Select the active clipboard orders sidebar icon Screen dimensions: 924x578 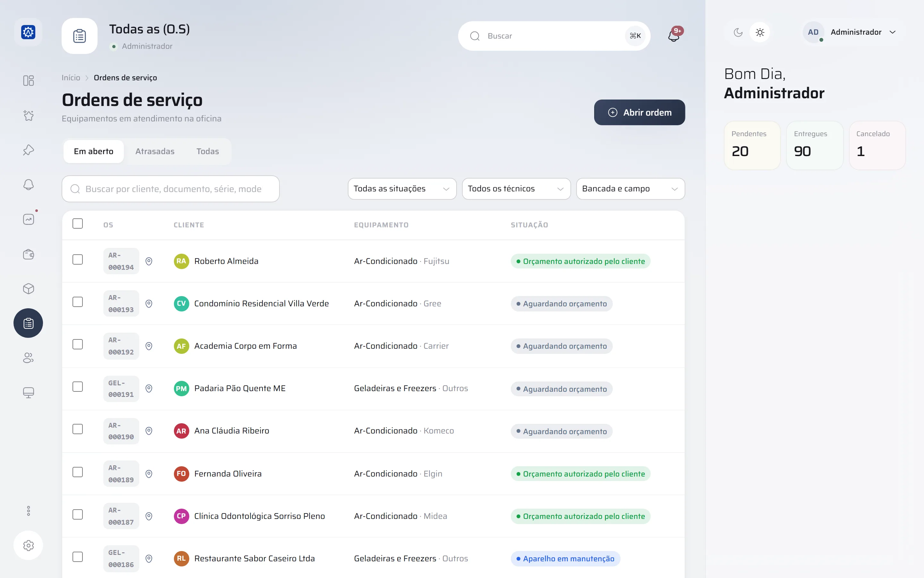pyautogui.click(x=28, y=323)
